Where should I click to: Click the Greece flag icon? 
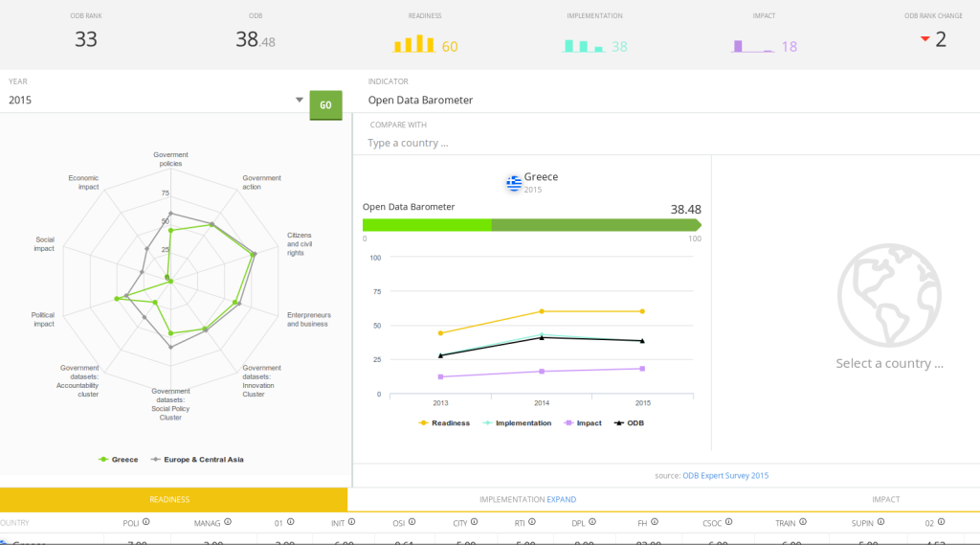point(514,183)
